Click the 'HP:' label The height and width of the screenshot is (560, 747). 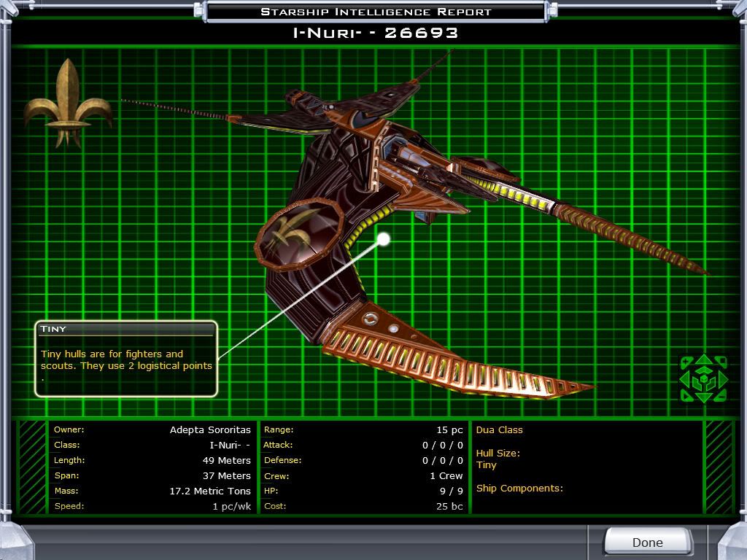tap(271, 491)
